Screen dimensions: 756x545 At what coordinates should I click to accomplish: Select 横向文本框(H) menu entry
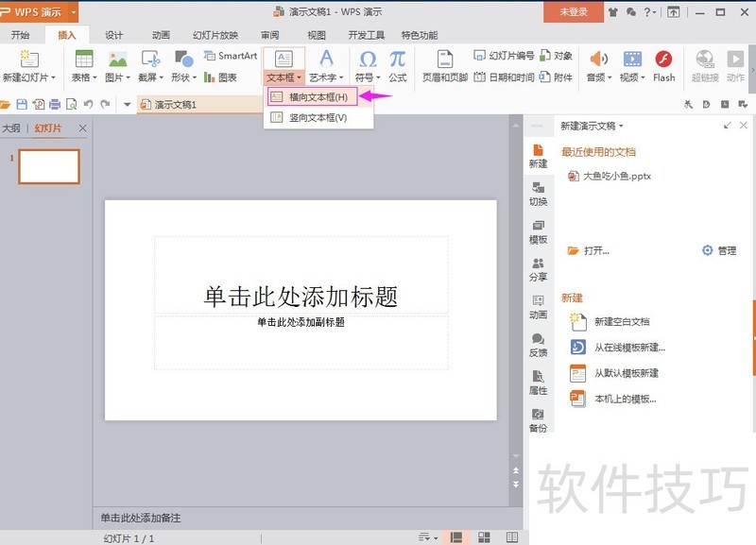pyautogui.click(x=318, y=96)
